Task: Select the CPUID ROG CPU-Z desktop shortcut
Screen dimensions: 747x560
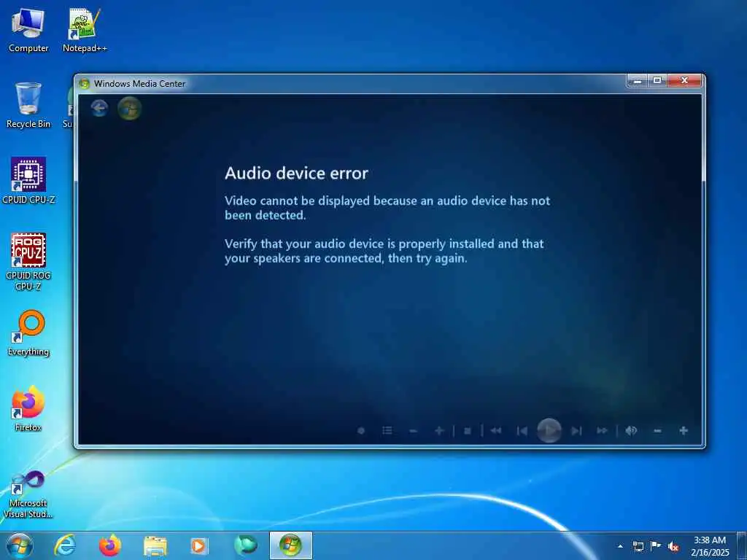Action: click(x=28, y=262)
